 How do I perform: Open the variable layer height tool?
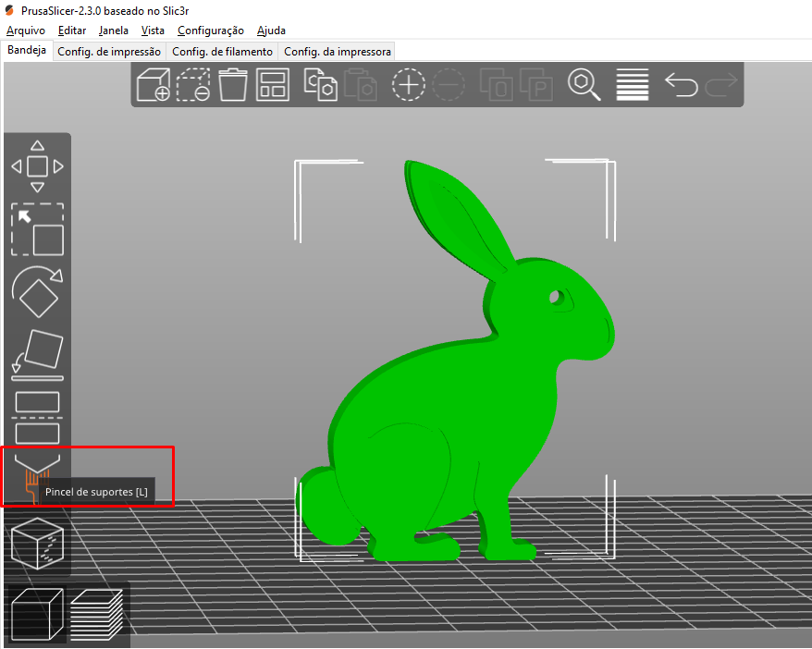pos(633,84)
